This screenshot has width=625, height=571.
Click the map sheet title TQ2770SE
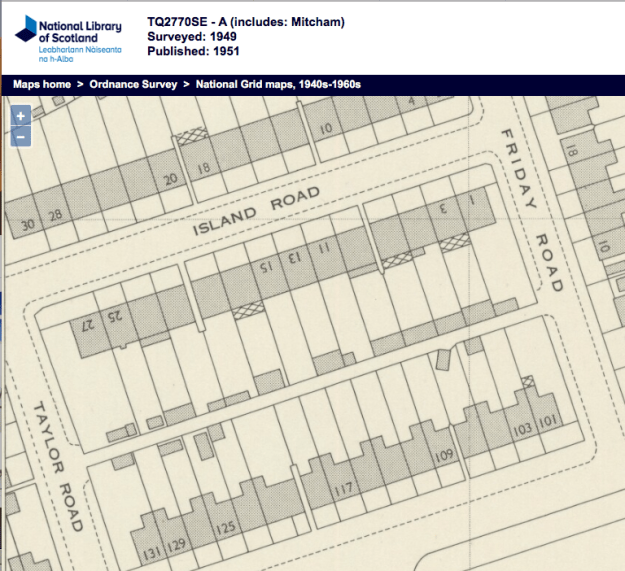click(176, 20)
